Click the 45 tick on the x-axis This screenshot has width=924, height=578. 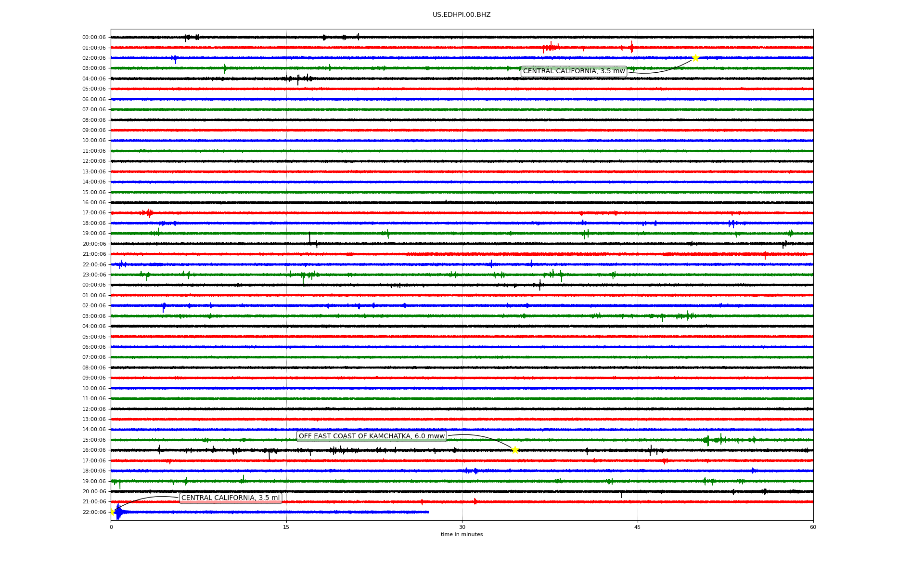coord(638,527)
